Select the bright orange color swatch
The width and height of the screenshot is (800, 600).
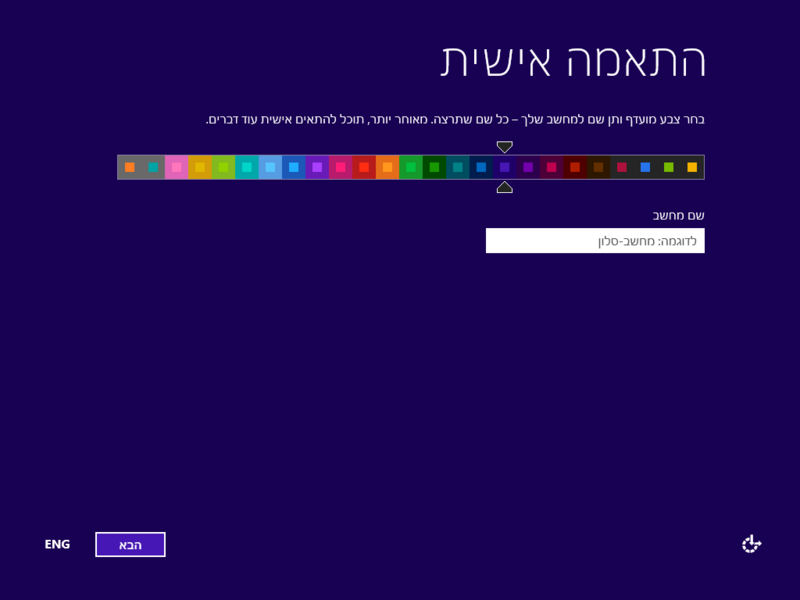click(x=387, y=167)
